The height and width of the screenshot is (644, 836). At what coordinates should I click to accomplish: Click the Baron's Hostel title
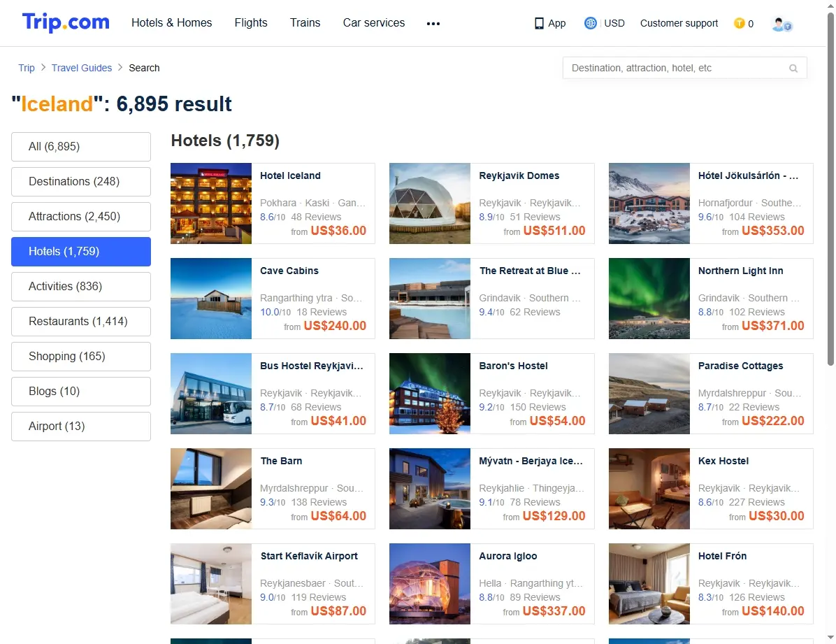coord(513,366)
